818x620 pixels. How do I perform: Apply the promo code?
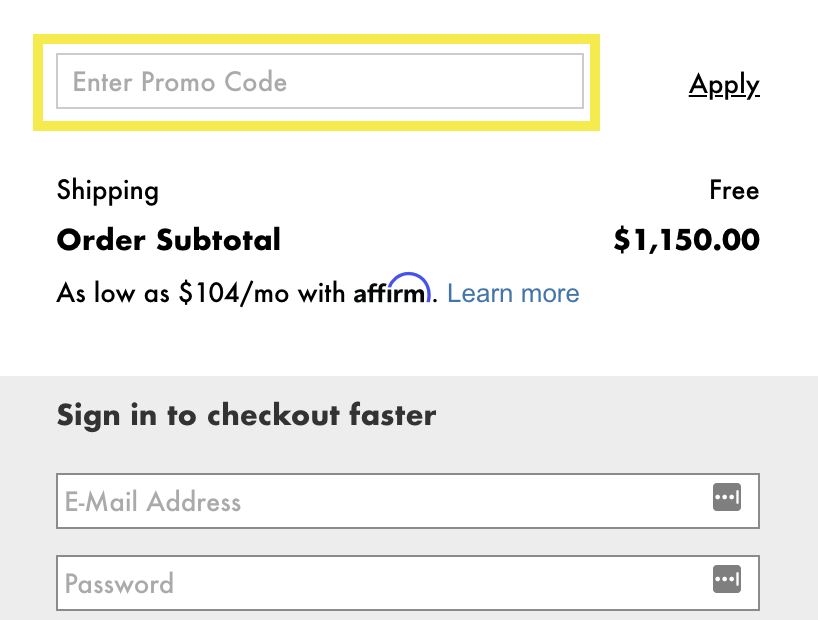pyautogui.click(x=724, y=85)
